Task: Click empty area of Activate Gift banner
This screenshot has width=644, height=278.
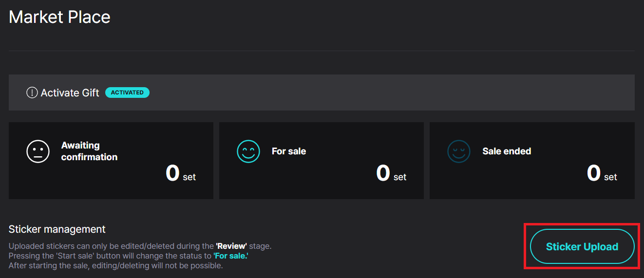Action: tap(390, 93)
